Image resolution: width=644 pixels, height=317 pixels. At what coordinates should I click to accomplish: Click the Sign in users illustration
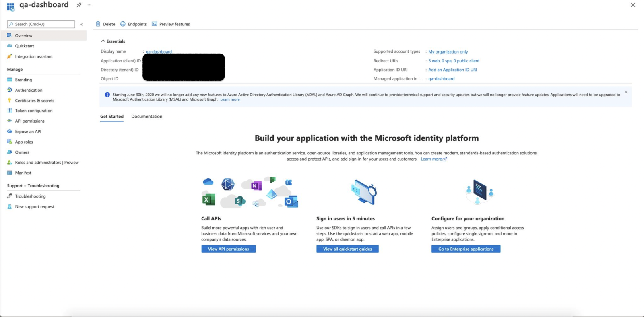coord(364,192)
